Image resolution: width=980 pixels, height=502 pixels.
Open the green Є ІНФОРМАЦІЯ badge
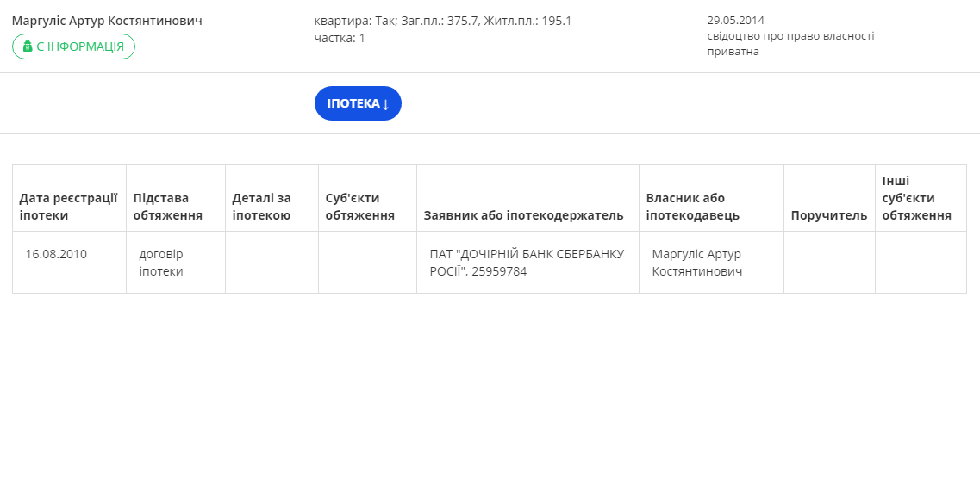74,46
